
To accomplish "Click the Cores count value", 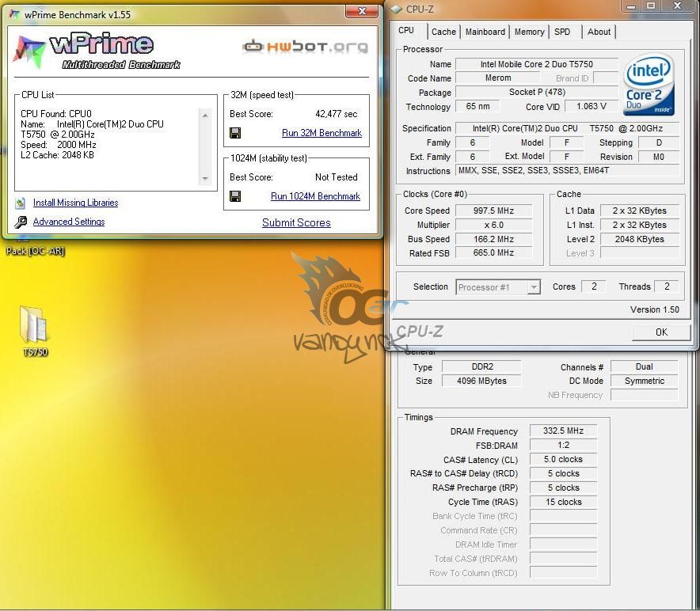I will click(594, 287).
